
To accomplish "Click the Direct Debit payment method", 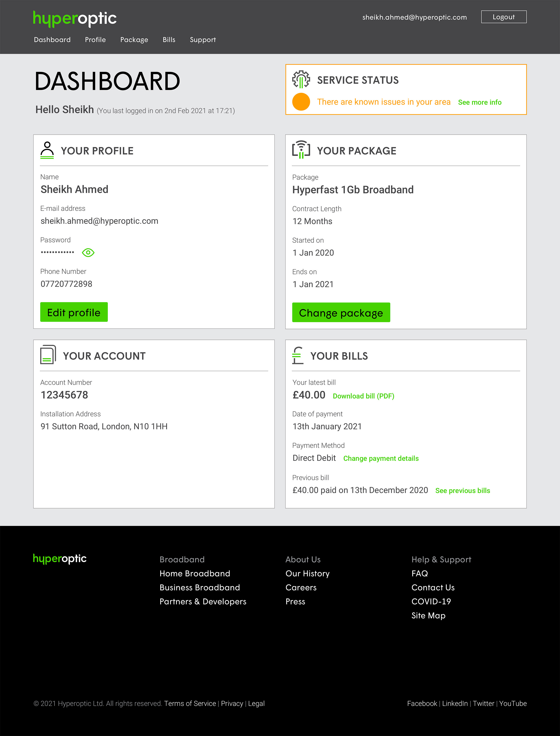I will pos(314,458).
